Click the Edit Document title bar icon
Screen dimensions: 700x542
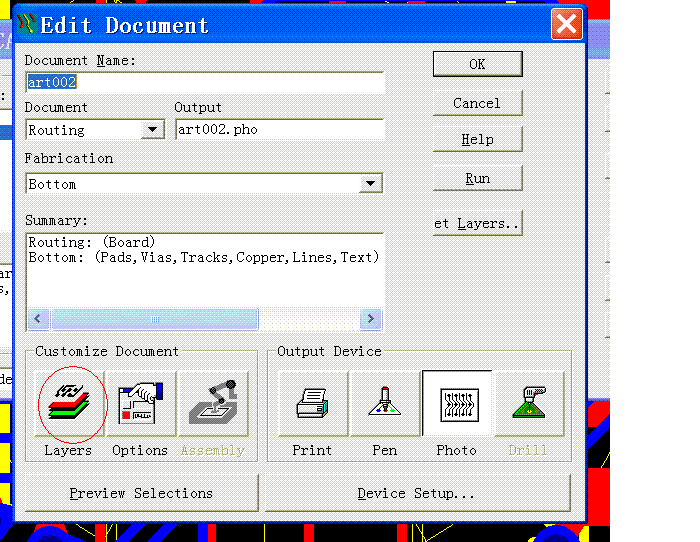26,24
